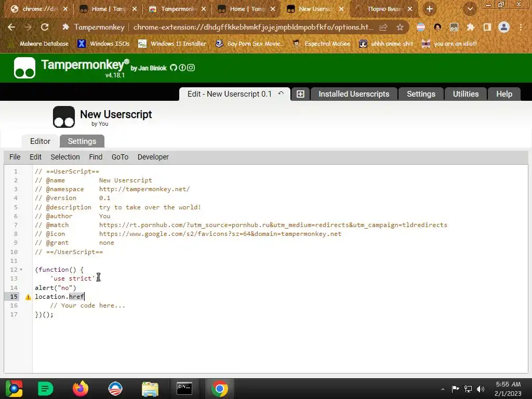
Task: Click the Tampermonkey logo in the green header
Action: point(24,68)
